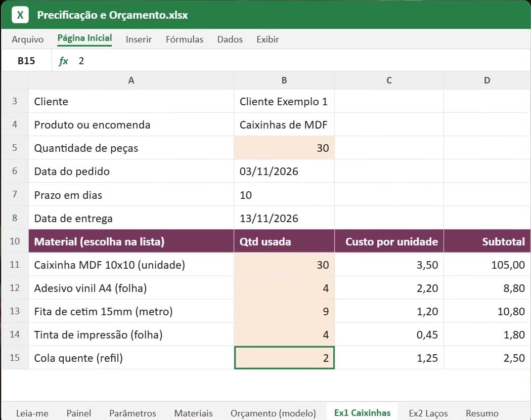The image size is (531, 420).
Task: Select 'Produto ou encomenda' label cell
Action: point(131,125)
